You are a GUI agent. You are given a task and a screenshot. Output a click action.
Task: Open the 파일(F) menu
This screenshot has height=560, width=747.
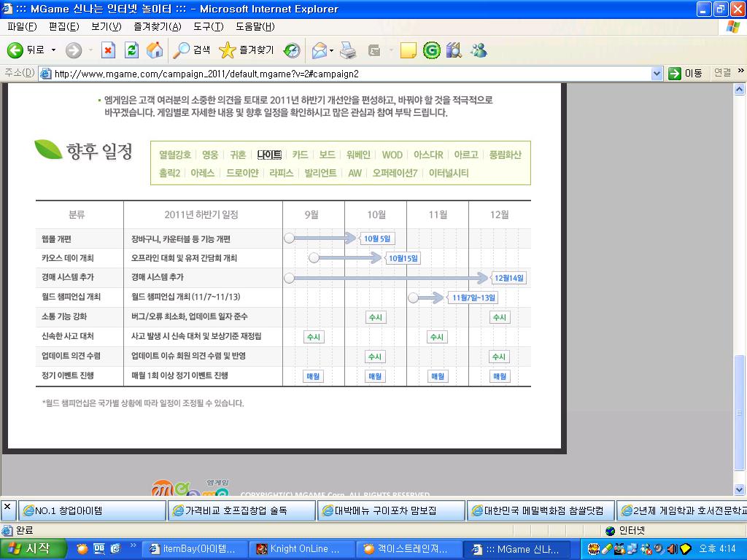(x=22, y=27)
